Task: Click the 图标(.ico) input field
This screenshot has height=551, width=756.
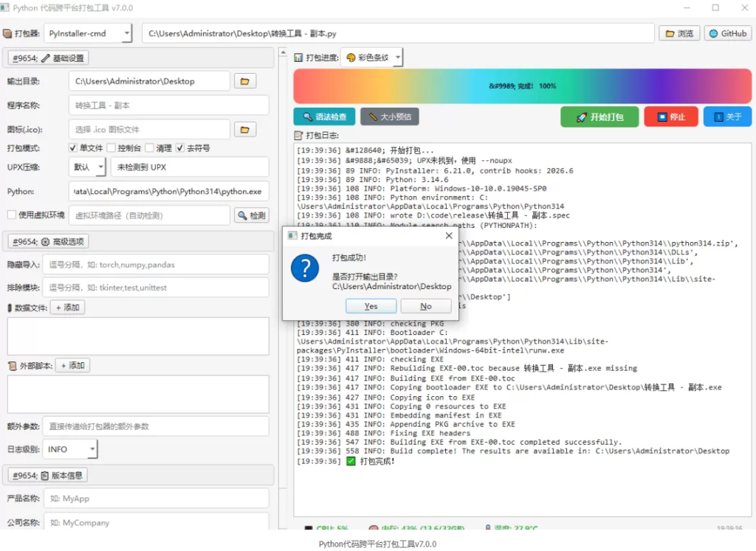Action: click(149, 130)
